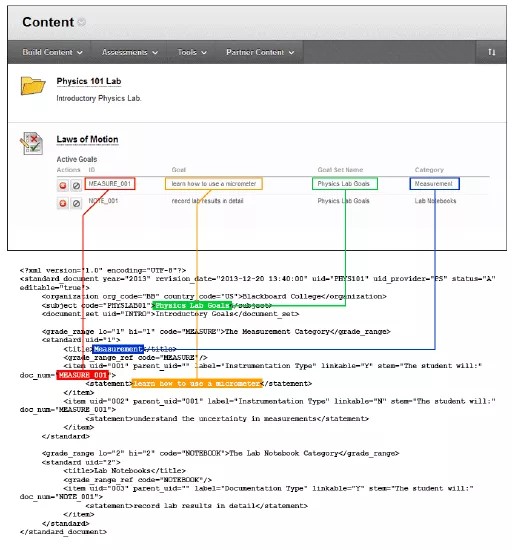The image size is (515, 550).
Task: Click the Category column header
Action: [429, 170]
